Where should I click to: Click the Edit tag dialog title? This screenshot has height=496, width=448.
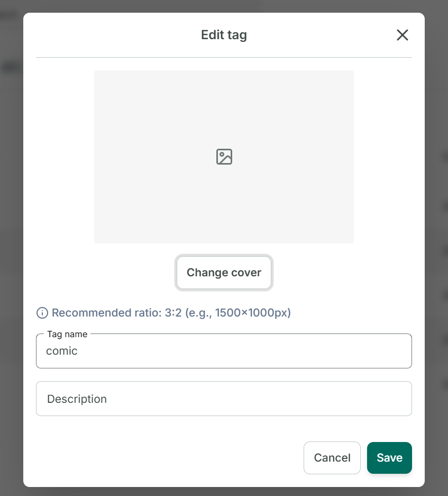pyautogui.click(x=224, y=35)
